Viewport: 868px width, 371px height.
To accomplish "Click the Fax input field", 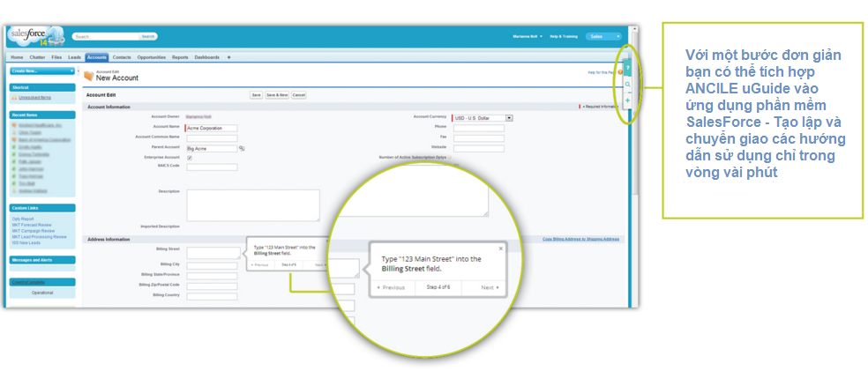I will tap(479, 138).
